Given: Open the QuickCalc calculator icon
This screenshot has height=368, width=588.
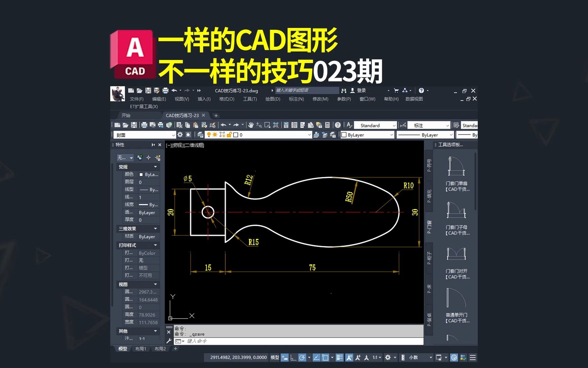Looking at the screenshot, I should coord(327,125).
